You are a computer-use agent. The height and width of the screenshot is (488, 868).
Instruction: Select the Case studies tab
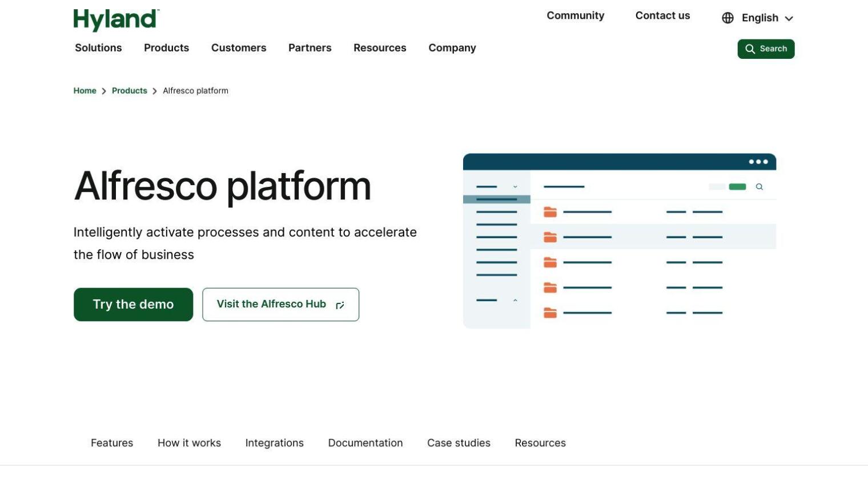click(x=459, y=443)
